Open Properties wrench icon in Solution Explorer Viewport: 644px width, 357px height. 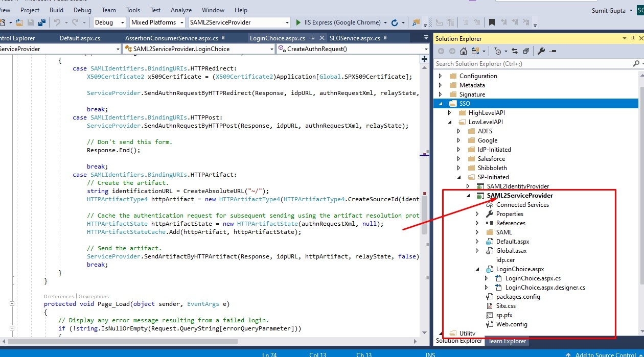tap(541, 51)
